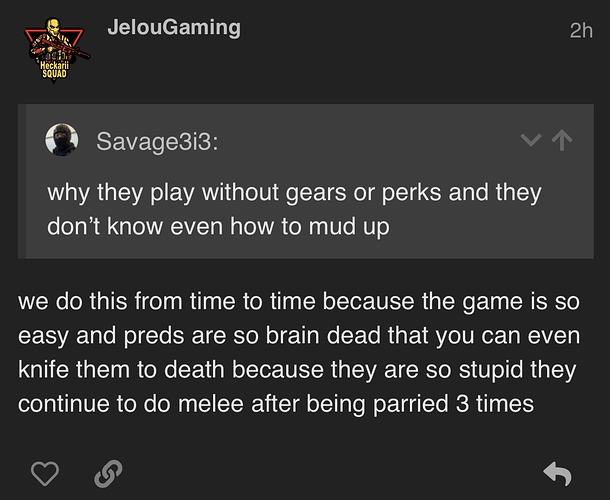The image size is (610, 500).
Task: Click the grey quote block's left border
Action: 22,181
